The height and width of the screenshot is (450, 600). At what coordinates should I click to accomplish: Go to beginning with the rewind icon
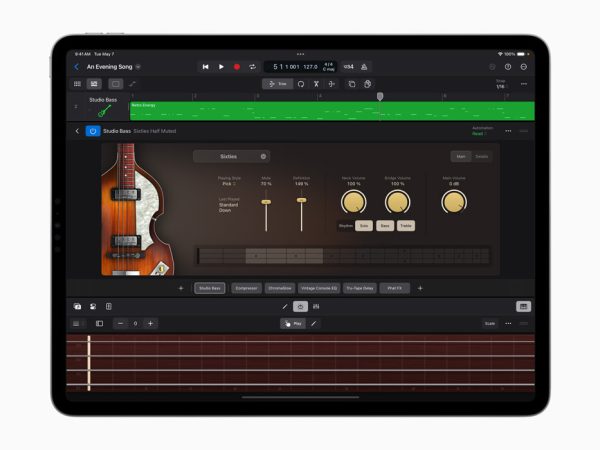coord(206,67)
